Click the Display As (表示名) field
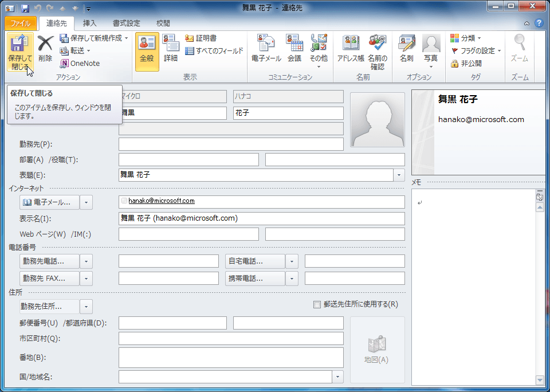The width and height of the screenshot is (550, 392). click(x=262, y=218)
